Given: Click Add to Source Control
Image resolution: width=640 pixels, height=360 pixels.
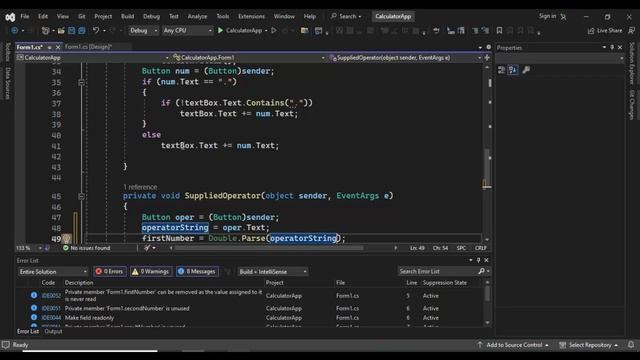Looking at the screenshot, I should pos(514,345).
